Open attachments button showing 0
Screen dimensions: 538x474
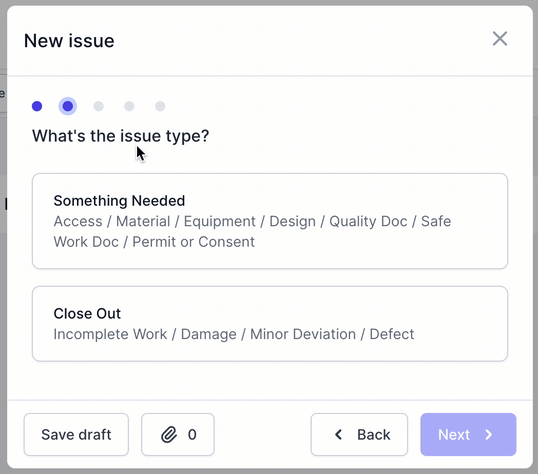click(x=178, y=435)
